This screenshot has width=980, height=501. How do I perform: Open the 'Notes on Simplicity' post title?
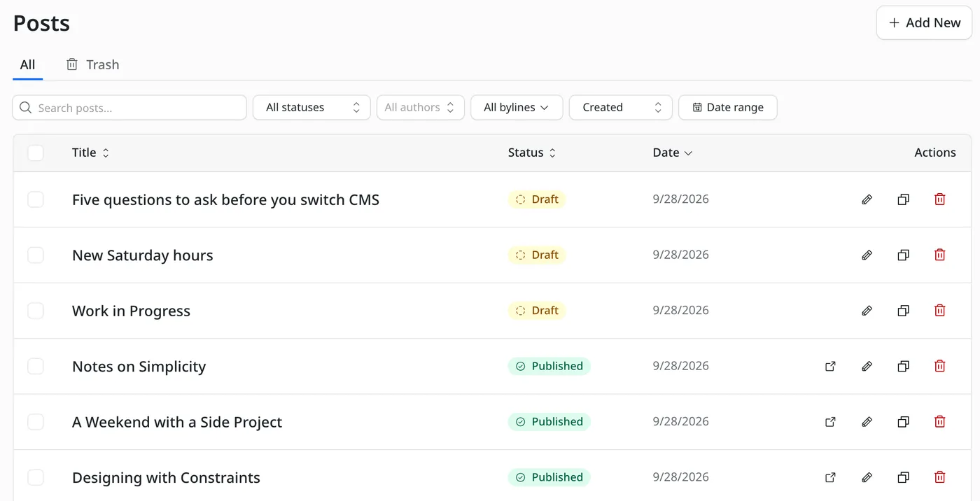pos(139,367)
